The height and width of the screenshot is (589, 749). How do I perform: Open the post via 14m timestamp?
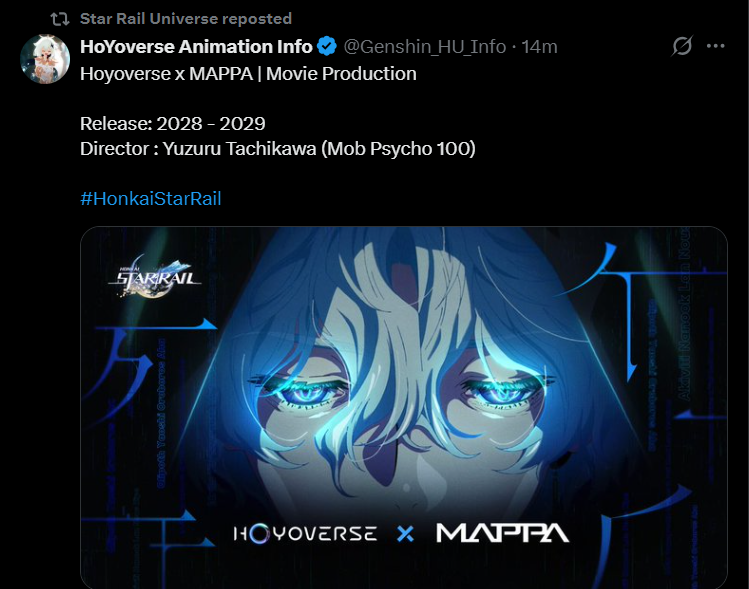(539, 47)
